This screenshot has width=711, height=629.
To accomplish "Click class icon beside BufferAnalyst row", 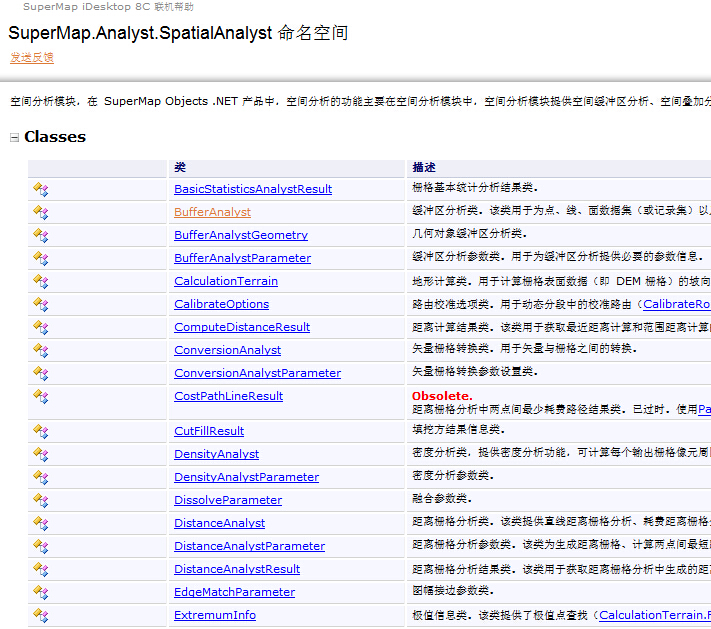I will point(40,212).
